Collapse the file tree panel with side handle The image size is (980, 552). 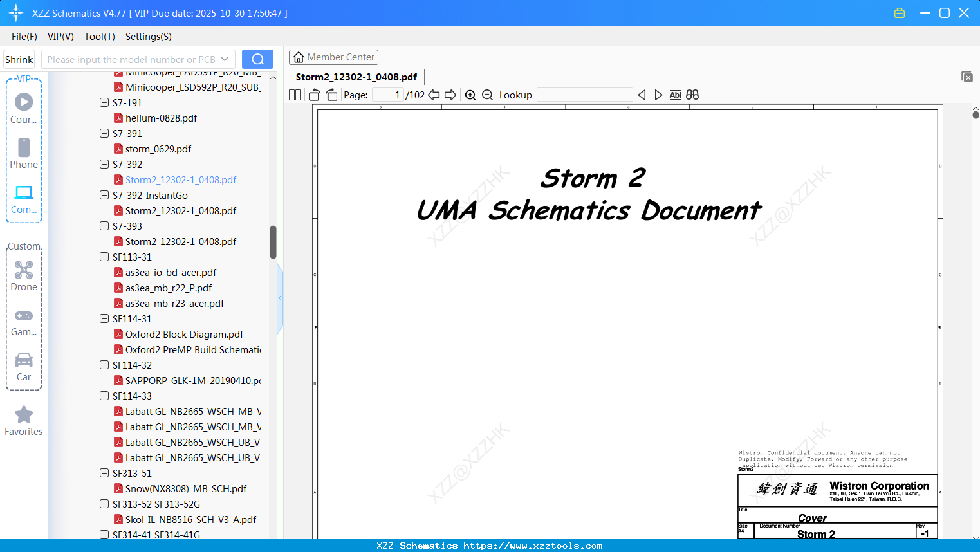[x=280, y=297]
